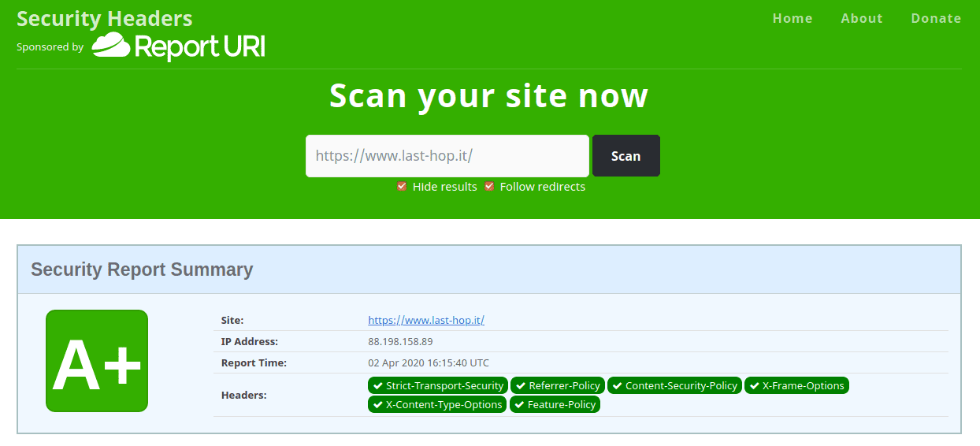Click the IP Address: row label

pos(250,342)
